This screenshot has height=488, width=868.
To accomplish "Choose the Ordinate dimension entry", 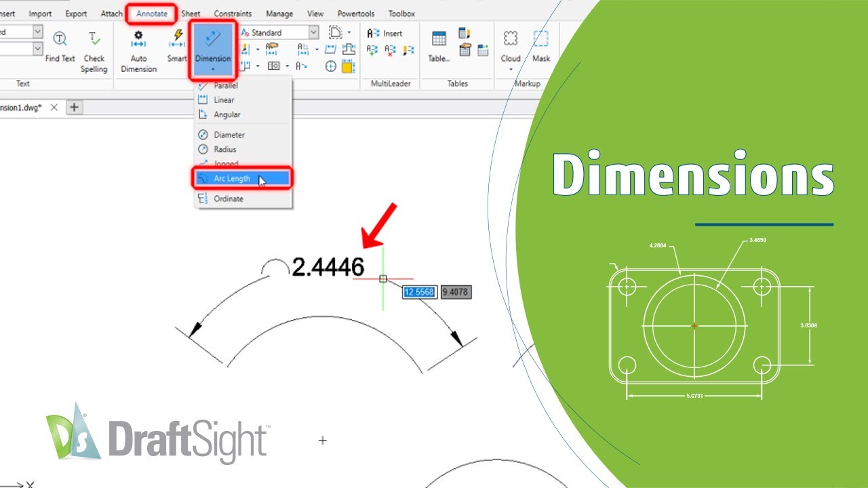I will pos(229,199).
